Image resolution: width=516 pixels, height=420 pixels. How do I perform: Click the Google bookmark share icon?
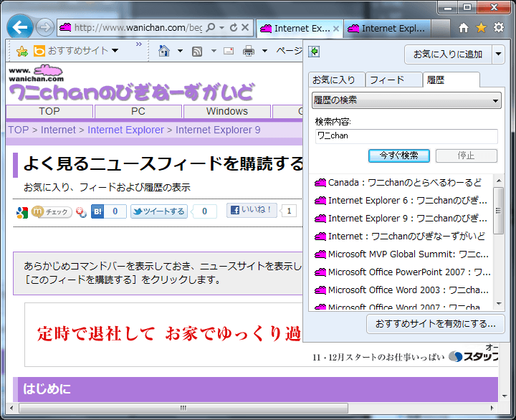coord(22,212)
